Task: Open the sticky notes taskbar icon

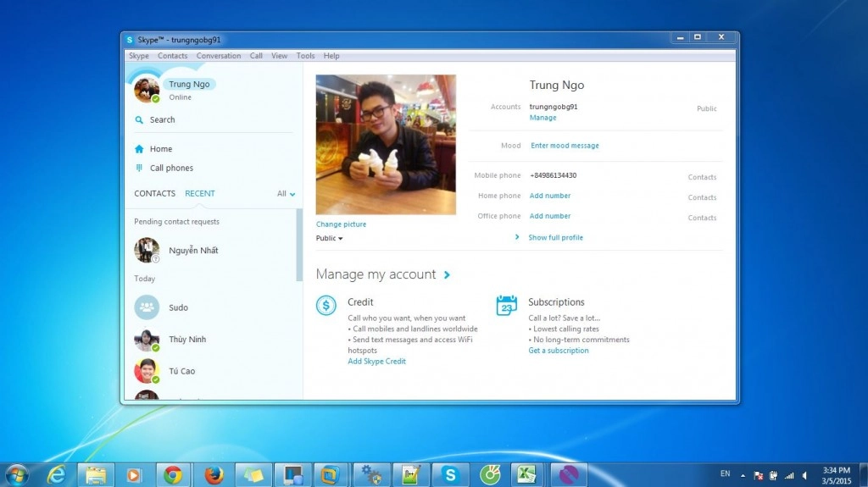Action: click(x=253, y=475)
